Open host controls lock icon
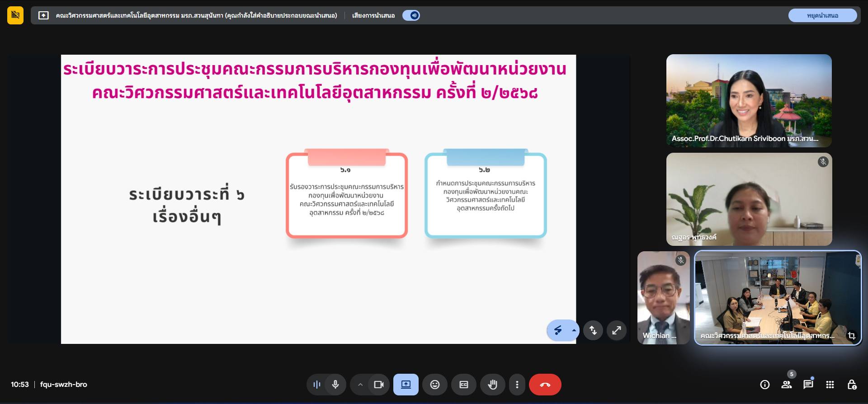Viewport: 868px width, 404px height. (x=851, y=385)
